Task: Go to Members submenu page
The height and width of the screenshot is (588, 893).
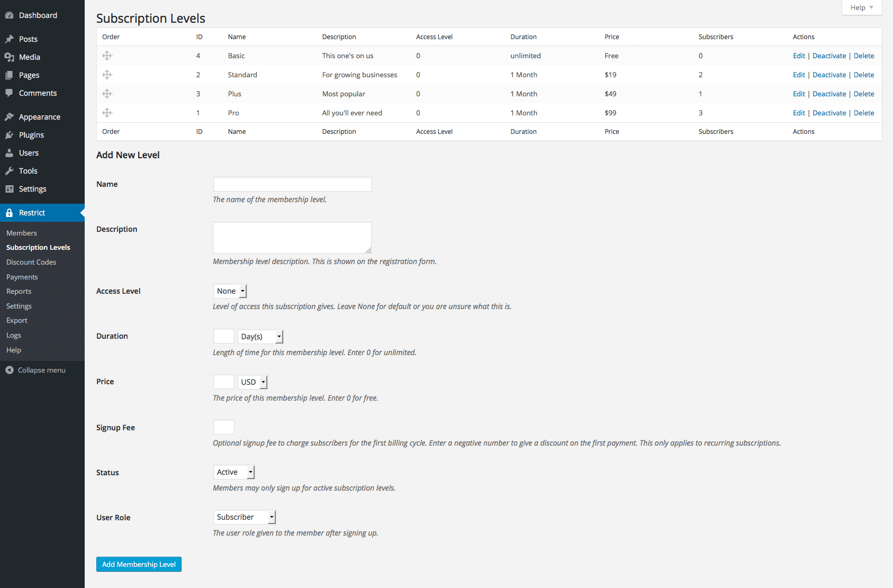Action: coord(22,233)
